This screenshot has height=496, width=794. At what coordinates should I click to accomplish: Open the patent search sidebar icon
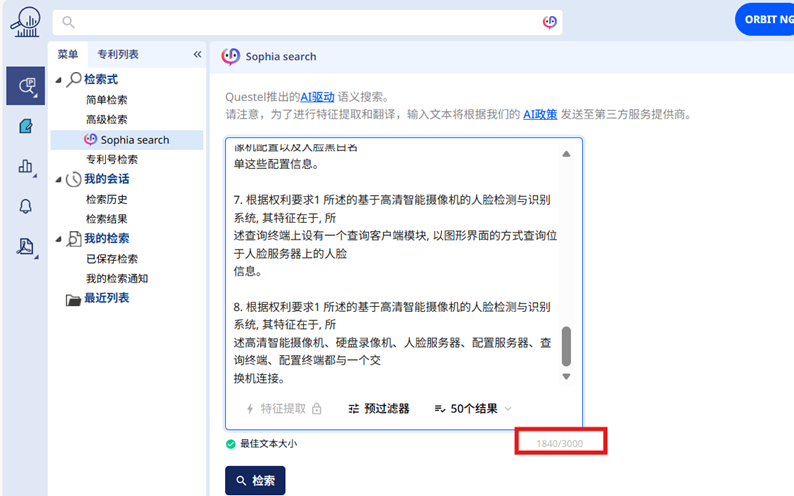click(x=26, y=86)
